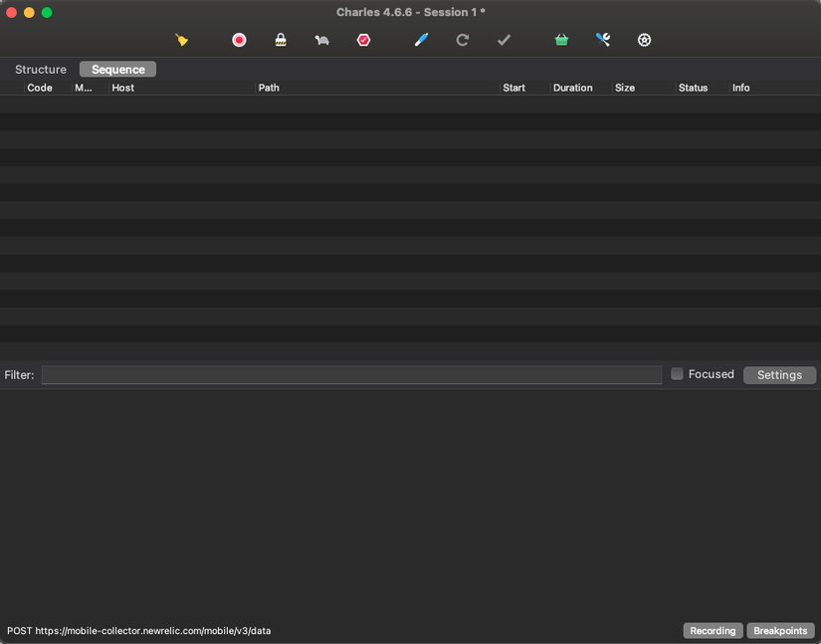The image size is (821, 644).
Task: Select the mobile-collector.newrelic.com request in the status bar
Action: [x=137, y=630]
